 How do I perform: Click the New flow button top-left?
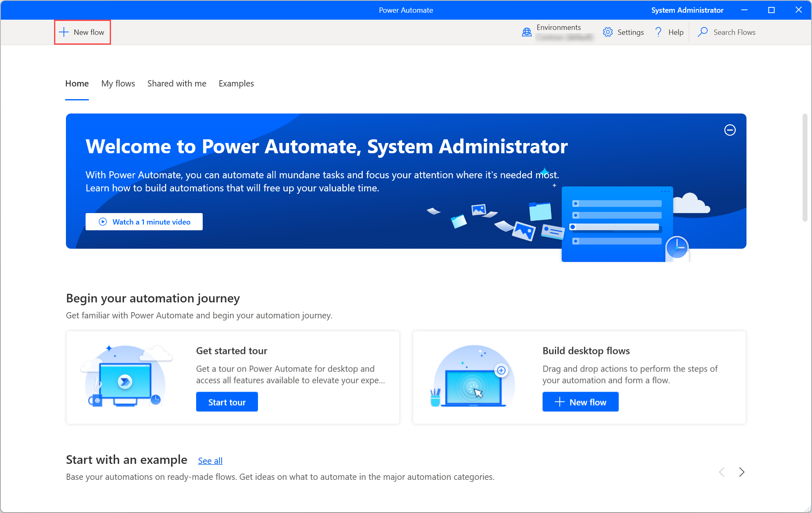(x=81, y=32)
